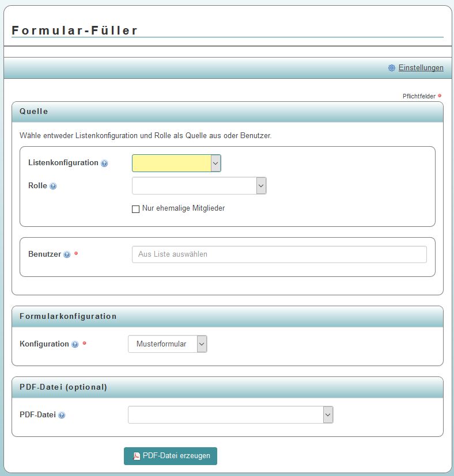Click the help icon next to Rolle
Screen dimensions: 454x476
(53, 186)
